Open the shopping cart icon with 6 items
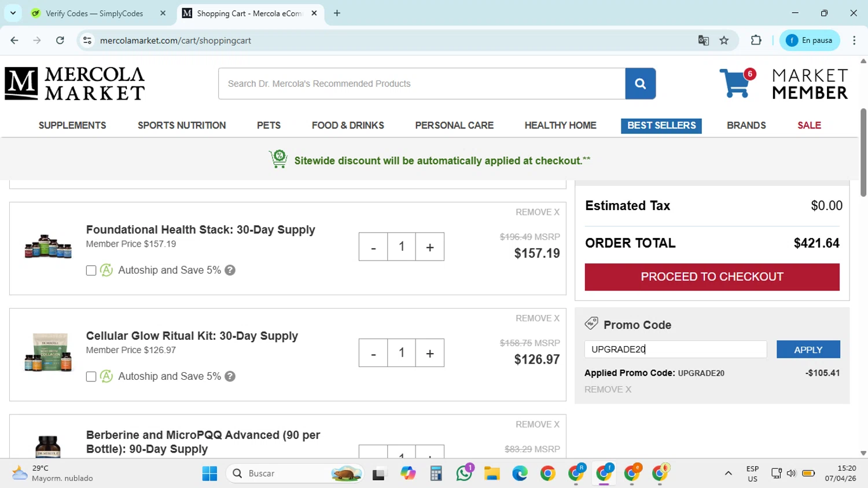This screenshot has width=868, height=488. coord(737,83)
